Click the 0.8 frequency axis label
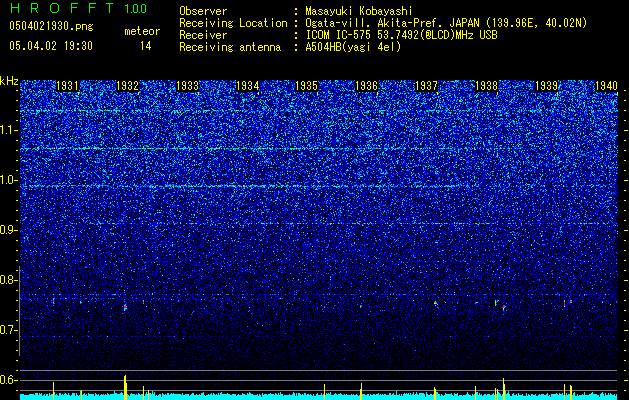This screenshot has height=400, width=629. coord(8,280)
